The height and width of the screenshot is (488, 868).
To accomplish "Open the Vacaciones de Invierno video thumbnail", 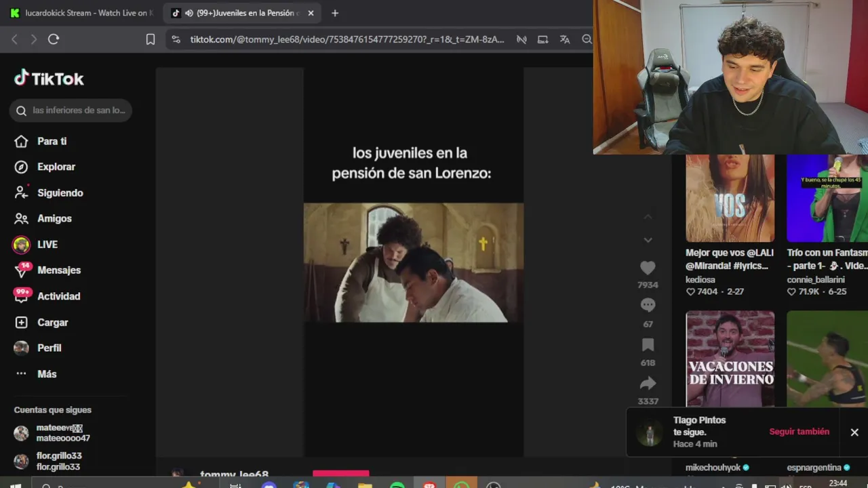I will [730, 359].
